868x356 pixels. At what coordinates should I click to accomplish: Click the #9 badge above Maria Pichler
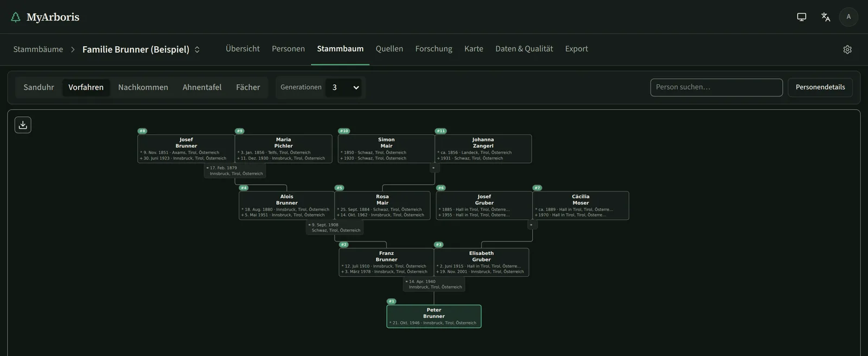click(240, 131)
